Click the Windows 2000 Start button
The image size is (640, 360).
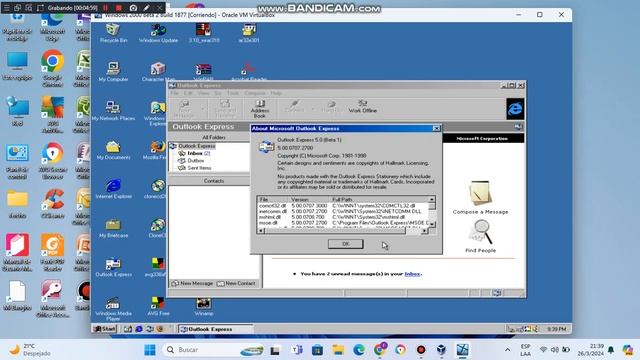pyautogui.click(x=104, y=329)
